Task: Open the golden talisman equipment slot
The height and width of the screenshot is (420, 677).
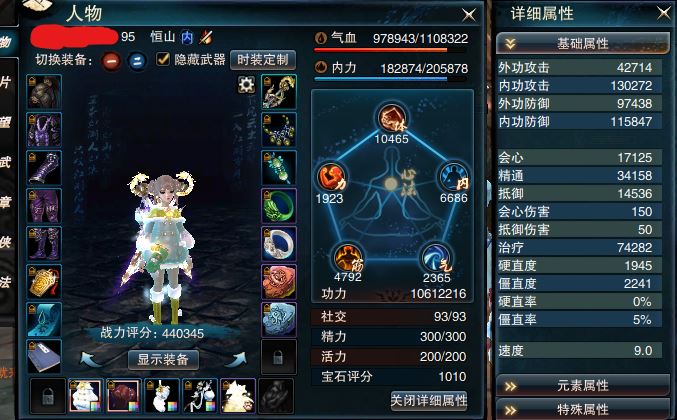Action: 44,282
